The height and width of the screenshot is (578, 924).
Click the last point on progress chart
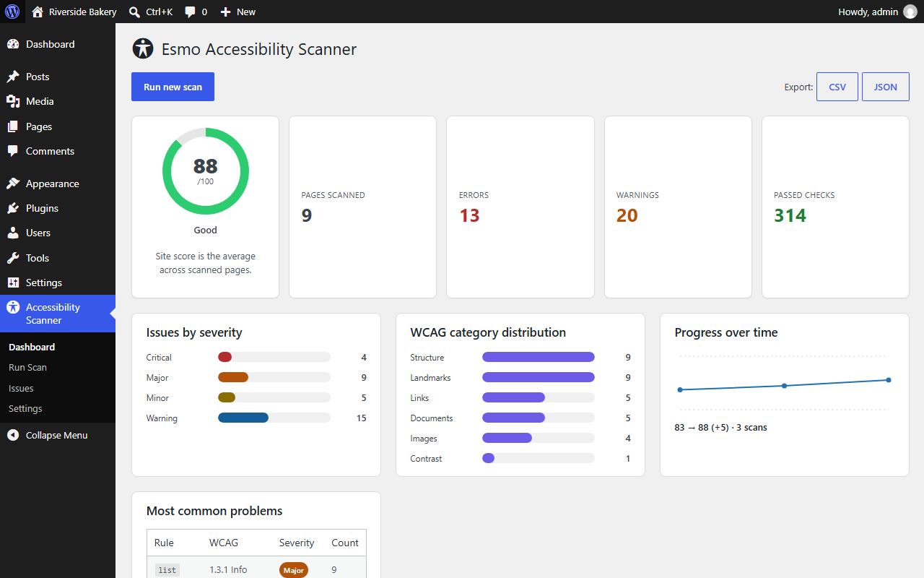coord(889,380)
